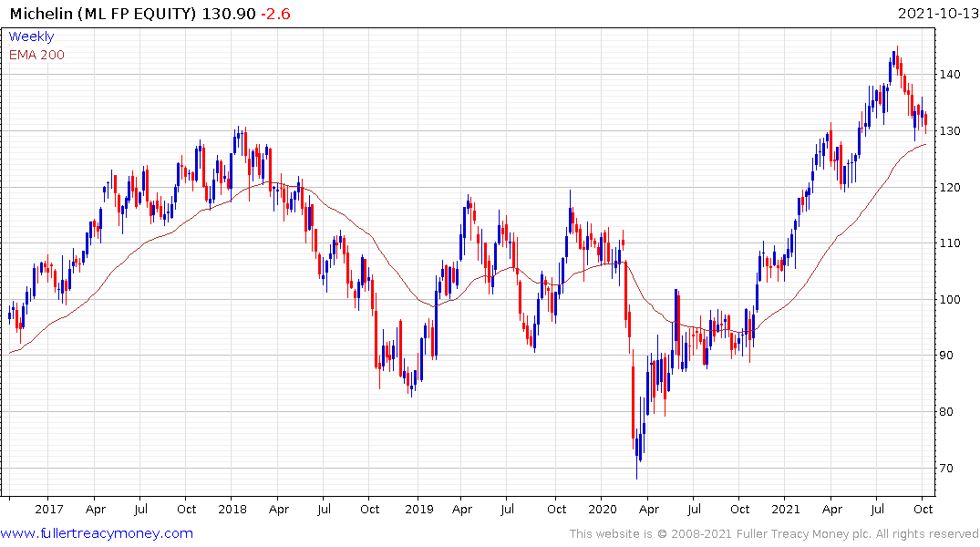
Task: Click the 80 price axis label
Action: pos(946,411)
